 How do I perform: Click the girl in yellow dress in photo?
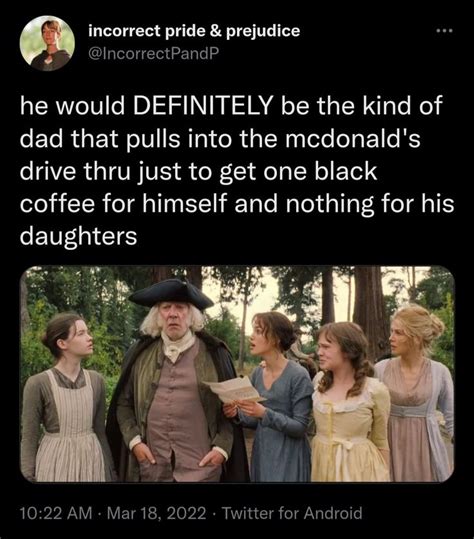tap(349, 404)
